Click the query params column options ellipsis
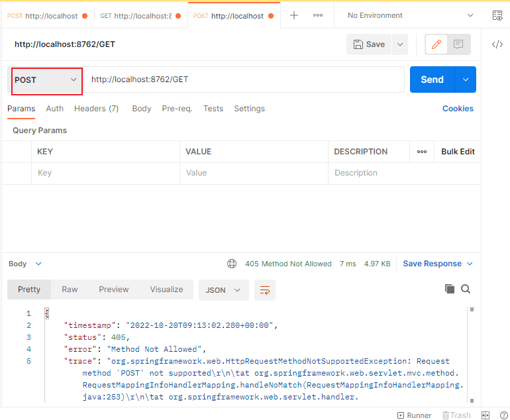 [x=422, y=152]
